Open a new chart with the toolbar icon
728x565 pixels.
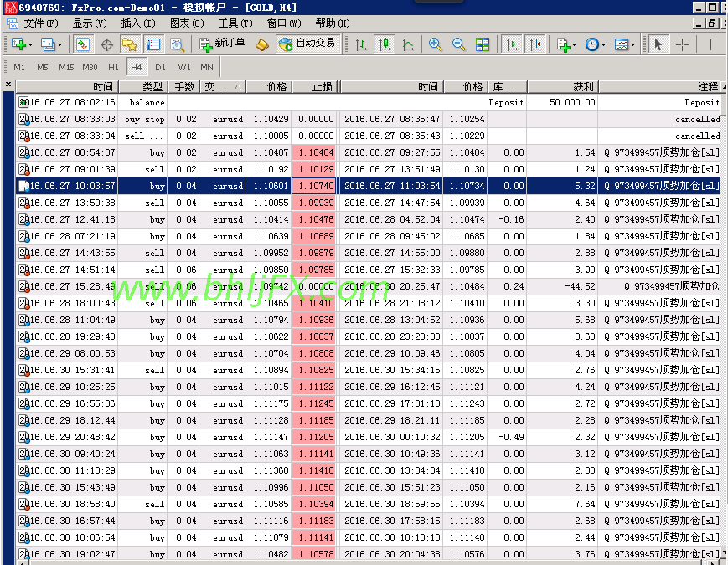tap(18, 44)
